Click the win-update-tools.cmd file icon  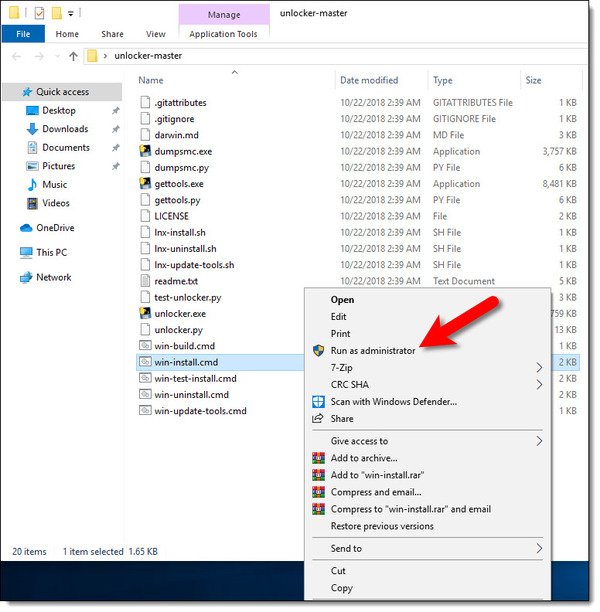click(x=145, y=411)
